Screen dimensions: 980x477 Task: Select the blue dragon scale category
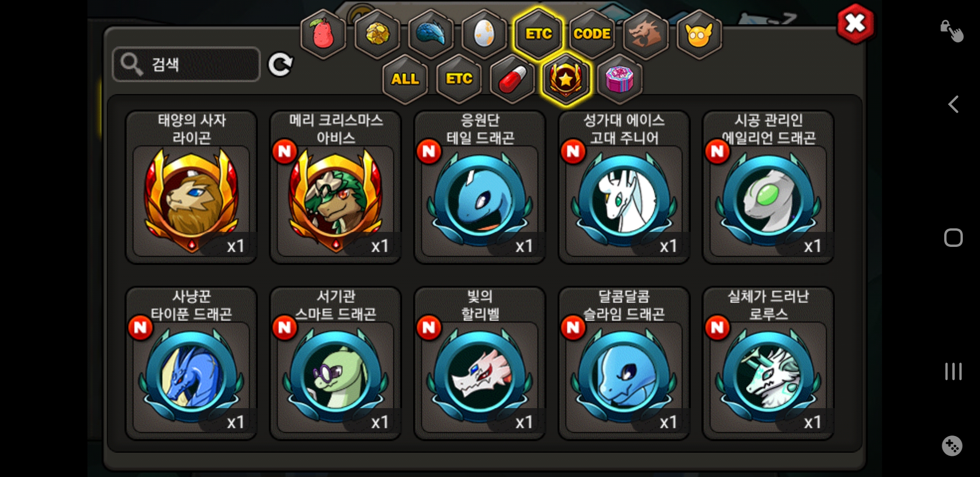coord(431,34)
